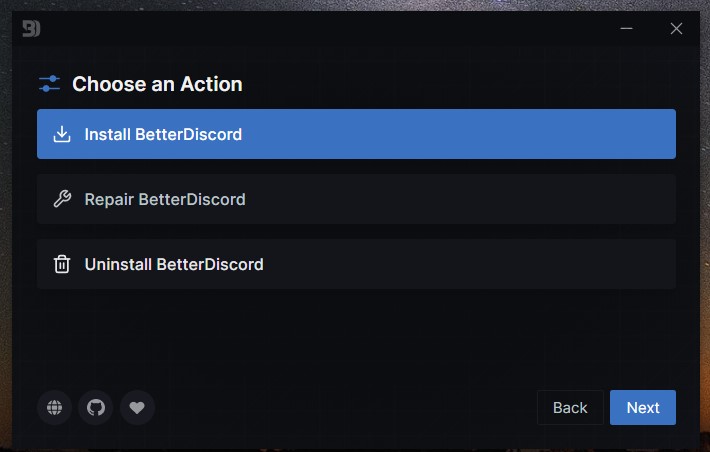Click the trash can icon on Uninstall row
Image resolution: width=710 pixels, height=452 pixels.
(62, 264)
